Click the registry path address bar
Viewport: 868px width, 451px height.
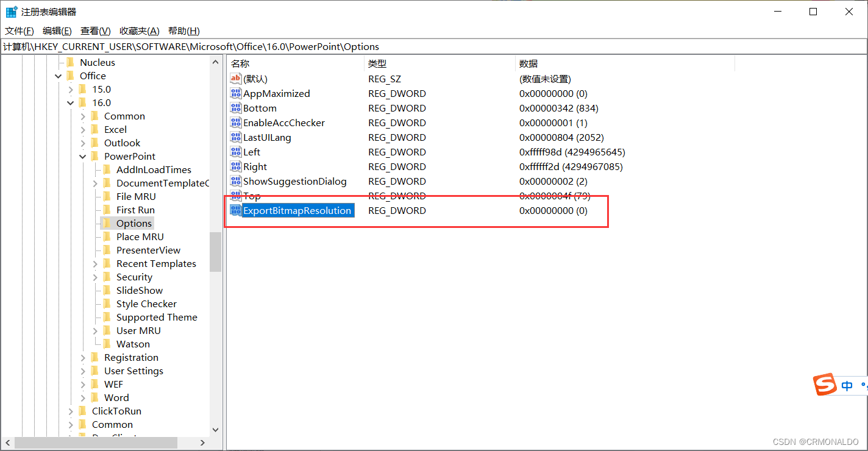click(x=434, y=46)
